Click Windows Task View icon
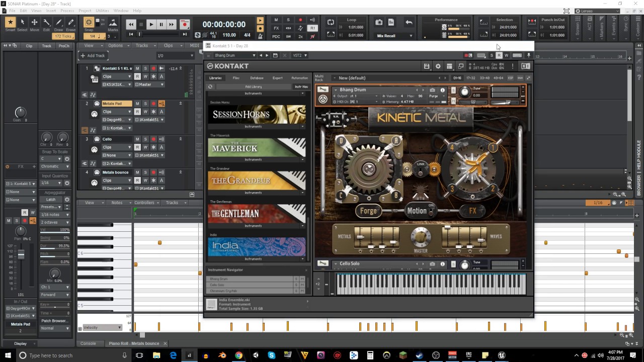The height and width of the screenshot is (362, 644). pyautogui.click(x=139, y=355)
